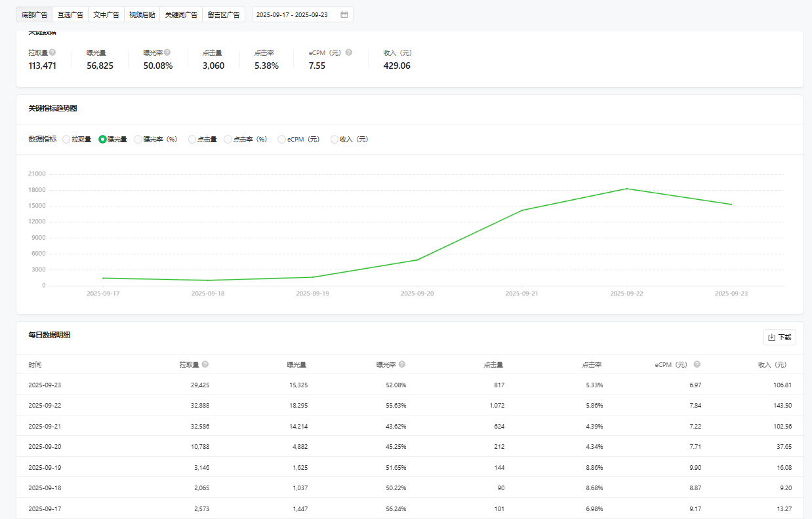Click the 7.71 eCPM cell
This screenshot has height=519, width=812.
point(695,447)
